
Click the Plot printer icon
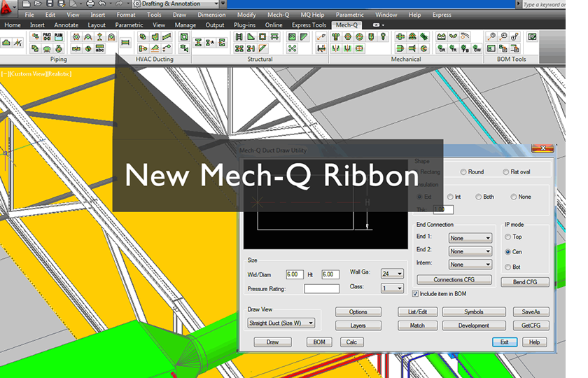tap(90, 3)
